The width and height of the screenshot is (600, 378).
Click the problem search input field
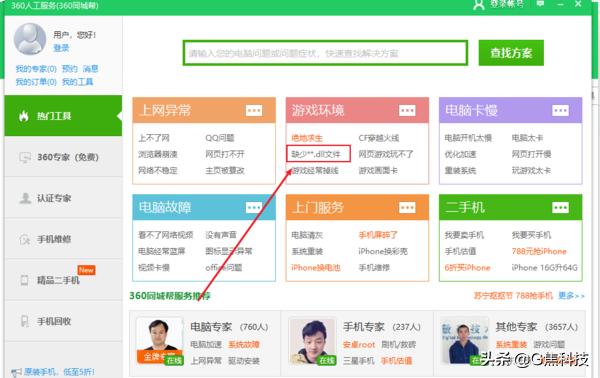(325, 53)
